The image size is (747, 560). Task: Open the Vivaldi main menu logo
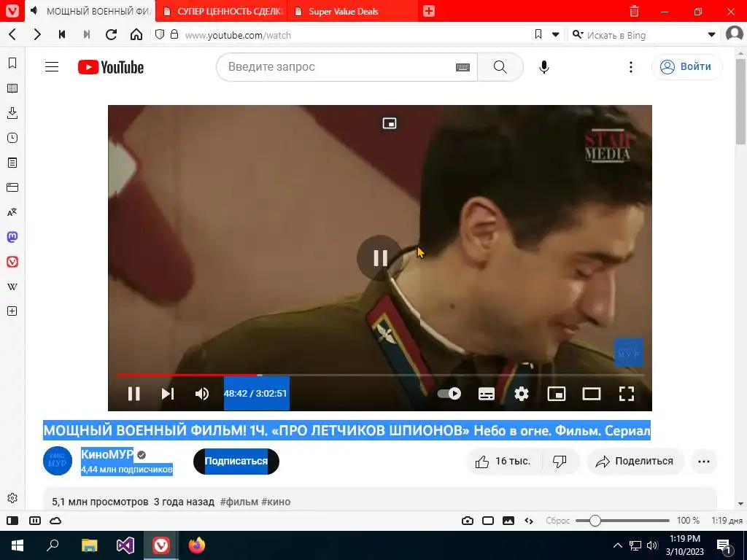tap(12, 11)
